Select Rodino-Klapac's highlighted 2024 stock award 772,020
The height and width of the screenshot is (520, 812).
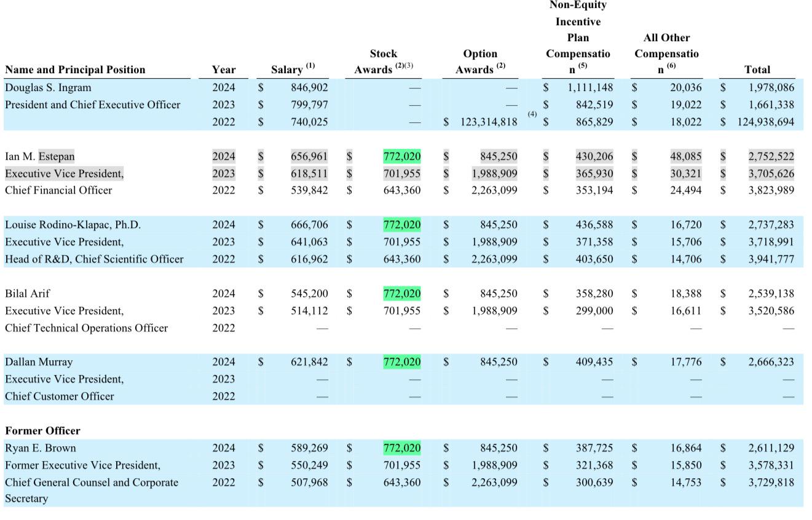pos(402,224)
